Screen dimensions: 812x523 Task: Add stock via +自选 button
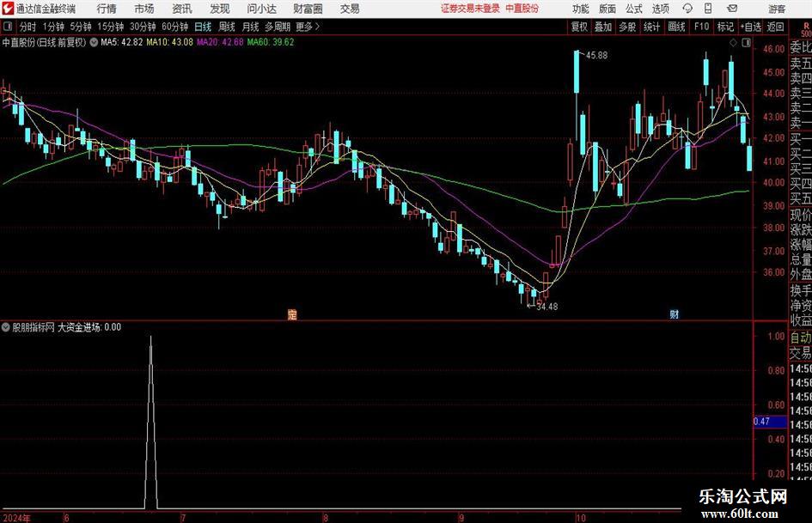click(x=751, y=27)
